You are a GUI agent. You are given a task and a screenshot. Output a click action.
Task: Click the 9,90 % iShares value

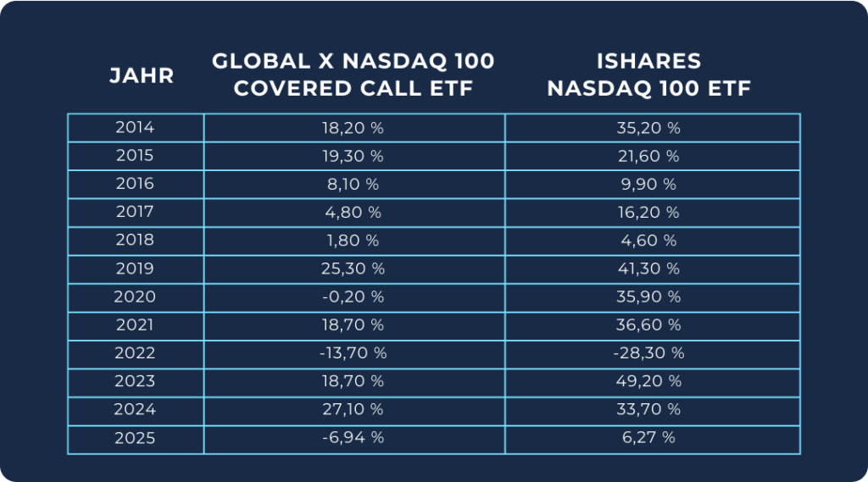pos(651,185)
